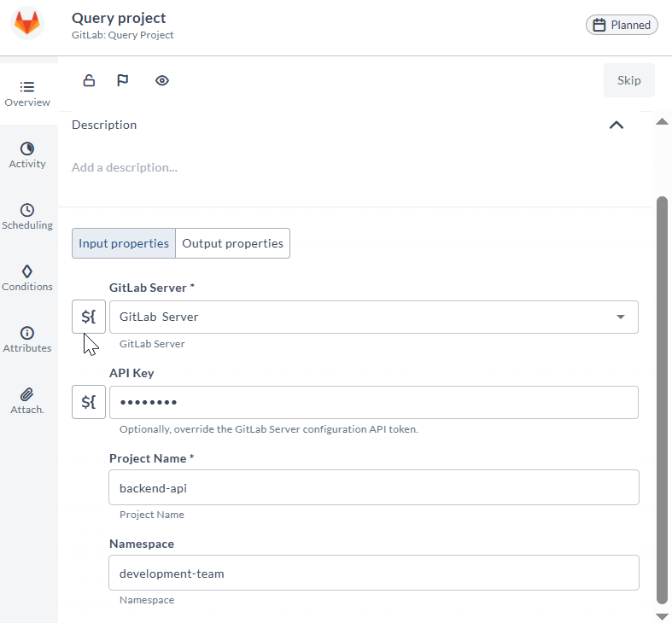
Task: Click the unlock padlock icon
Action: pos(89,80)
